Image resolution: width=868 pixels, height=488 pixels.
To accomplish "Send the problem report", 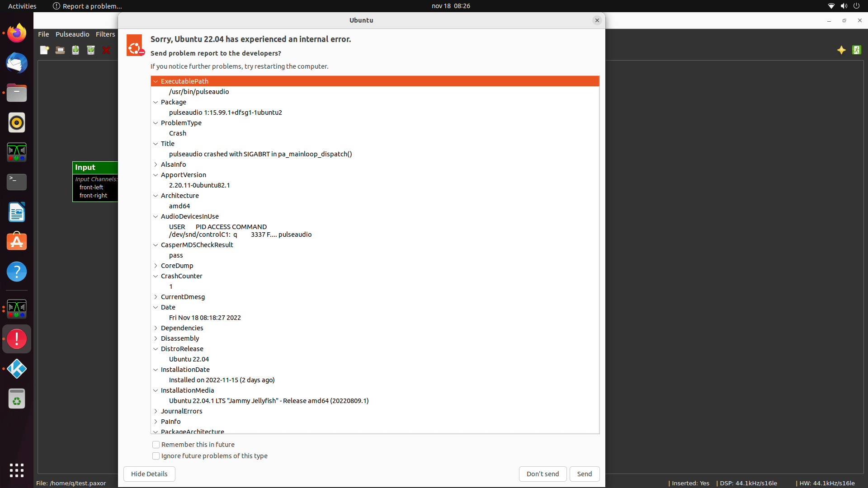I will click(x=585, y=474).
